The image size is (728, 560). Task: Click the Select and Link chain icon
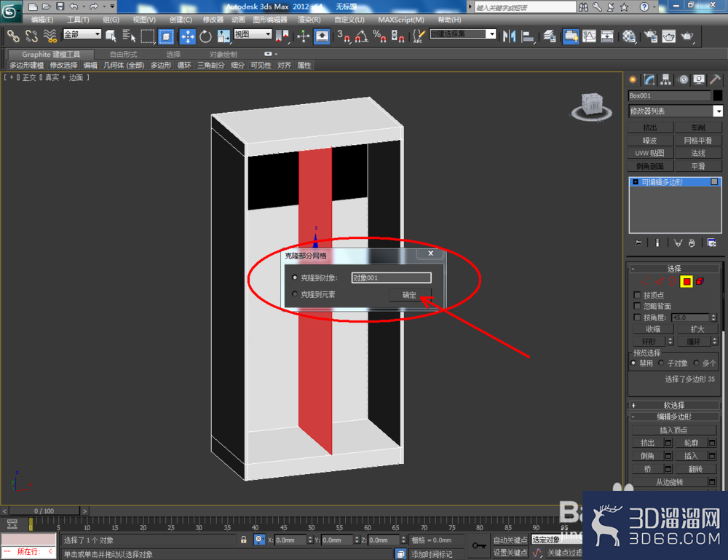point(13,36)
